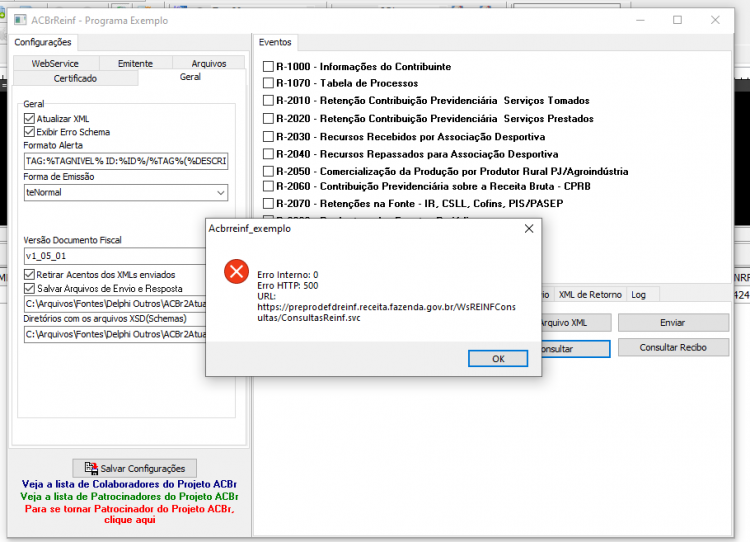
Task: Focus the XSD Schemas directory field
Action: click(115, 334)
